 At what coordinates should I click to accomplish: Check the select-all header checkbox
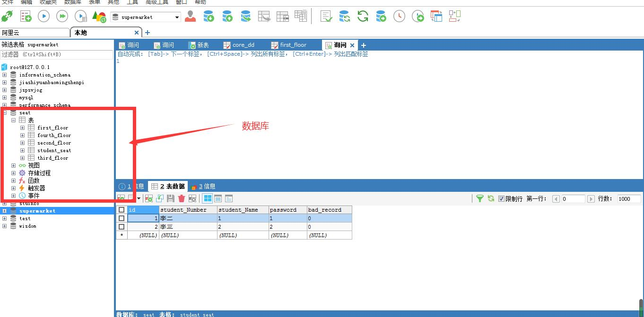click(x=122, y=210)
